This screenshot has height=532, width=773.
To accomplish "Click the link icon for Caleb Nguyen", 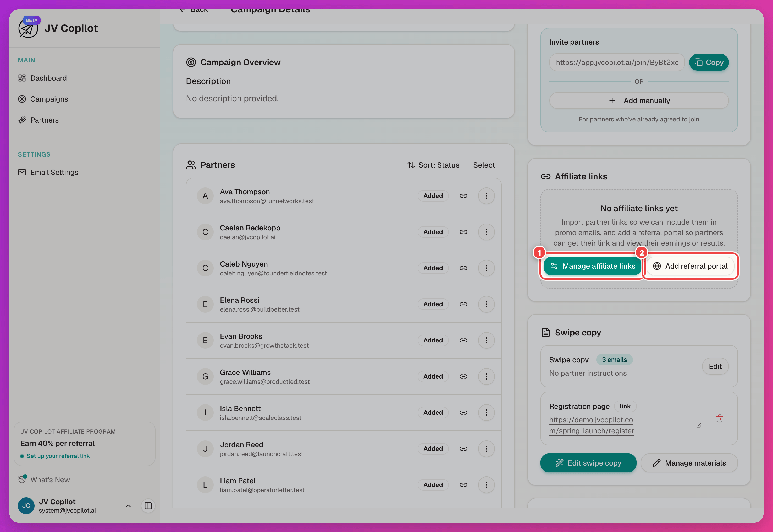I will coord(463,268).
